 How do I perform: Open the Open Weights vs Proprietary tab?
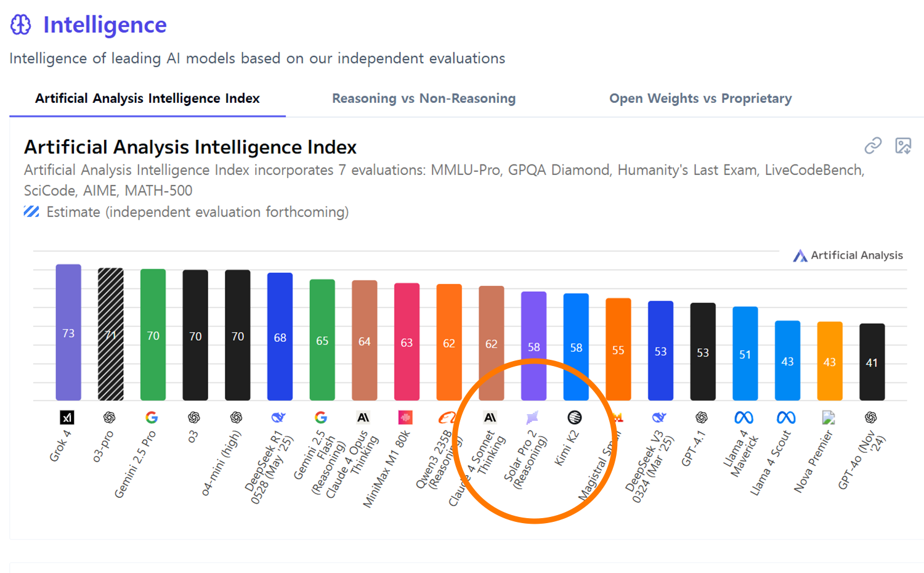tap(700, 99)
